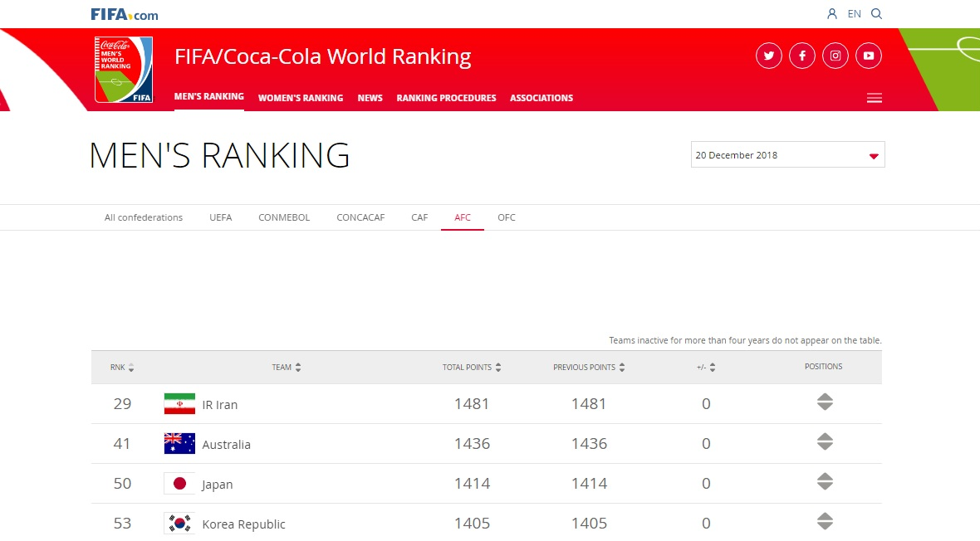This screenshot has width=980, height=541.
Task: Click the user account icon
Action: (832, 14)
